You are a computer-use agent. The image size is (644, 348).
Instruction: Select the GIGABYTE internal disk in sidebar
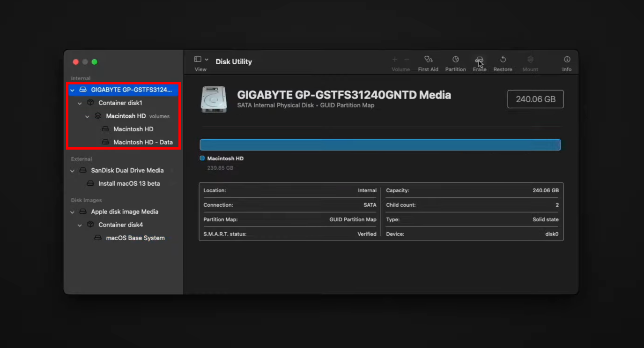point(126,89)
